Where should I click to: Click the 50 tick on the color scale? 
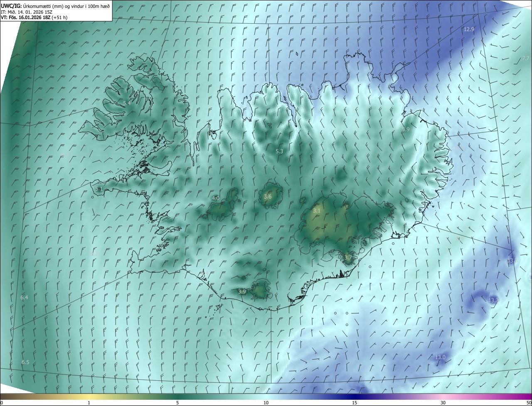click(529, 403)
